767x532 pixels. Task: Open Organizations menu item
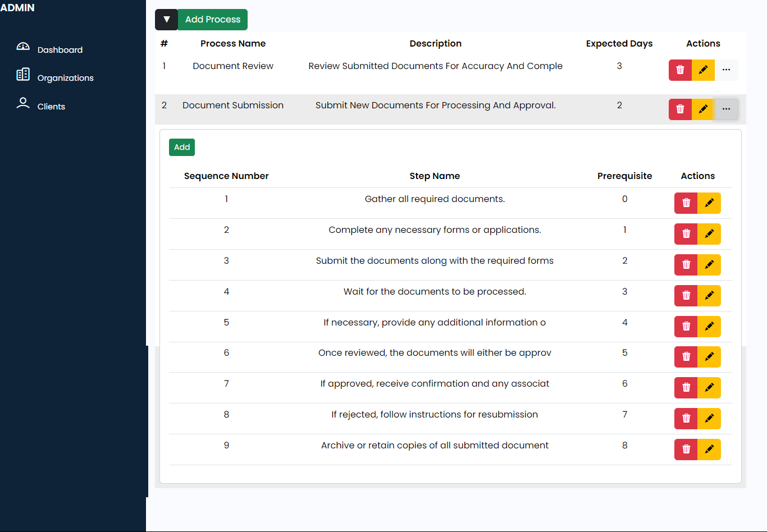pos(66,78)
